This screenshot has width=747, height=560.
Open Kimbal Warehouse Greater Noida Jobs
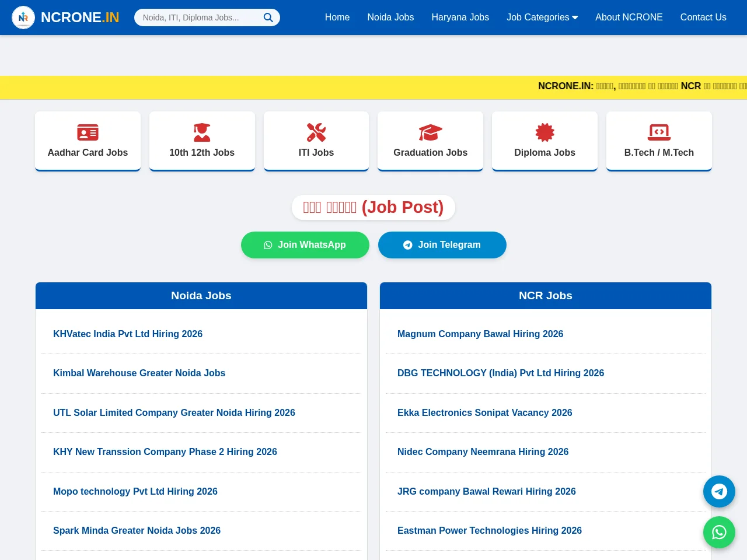[x=139, y=373]
